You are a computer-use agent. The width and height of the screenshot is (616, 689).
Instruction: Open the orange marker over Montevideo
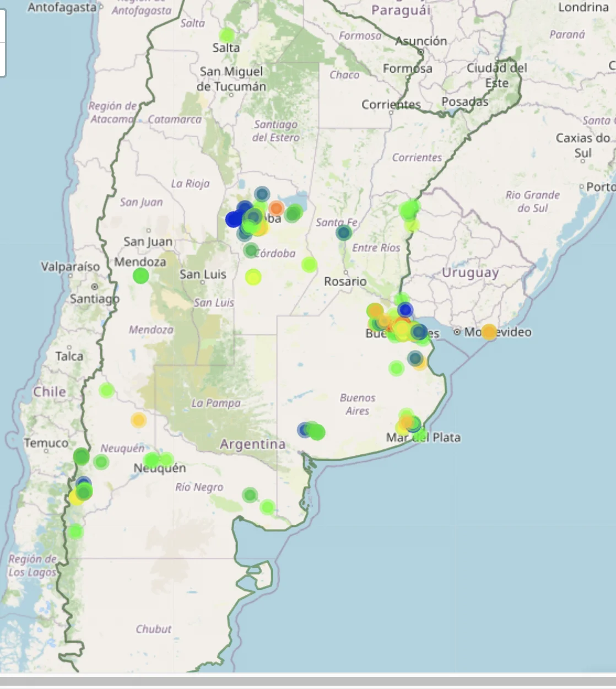tap(489, 332)
